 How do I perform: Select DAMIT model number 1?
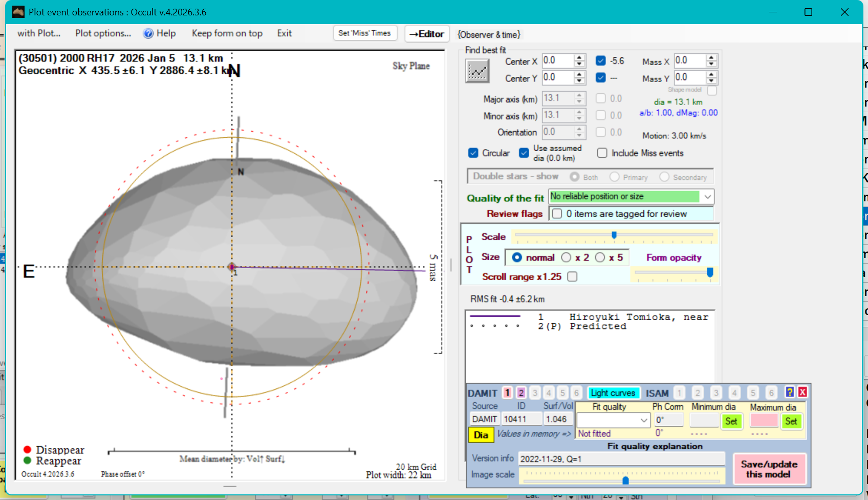pos(507,392)
